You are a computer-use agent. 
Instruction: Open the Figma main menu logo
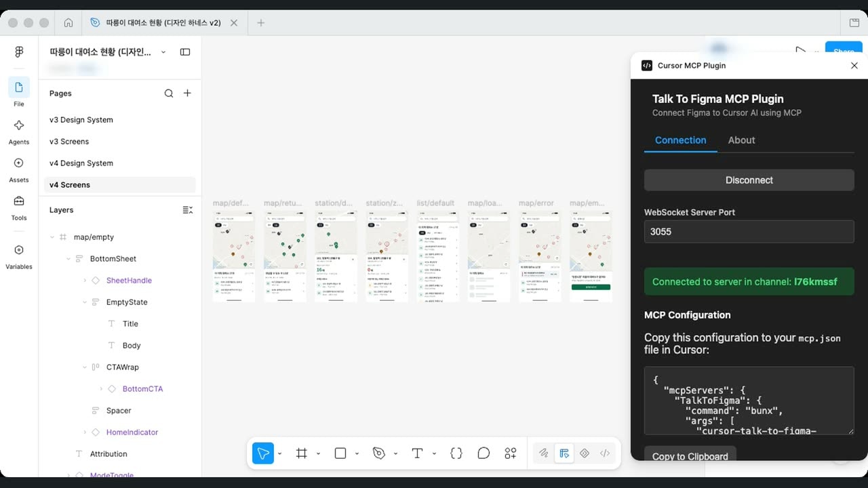pyautogui.click(x=19, y=52)
